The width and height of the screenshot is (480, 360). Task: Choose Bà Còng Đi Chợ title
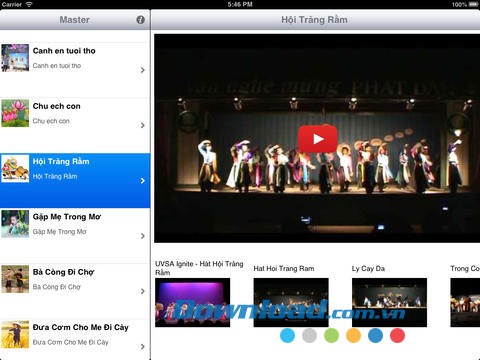[x=64, y=272]
